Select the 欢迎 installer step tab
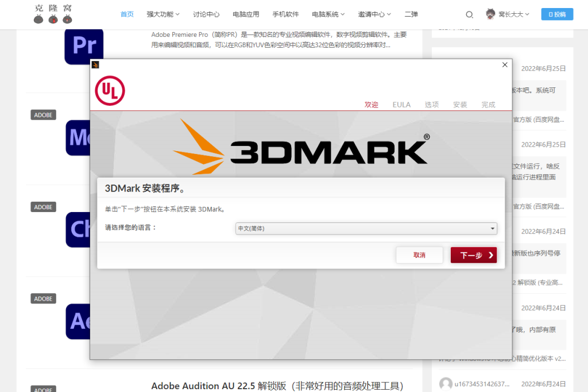Viewport: 588px width, 392px height. [x=372, y=105]
